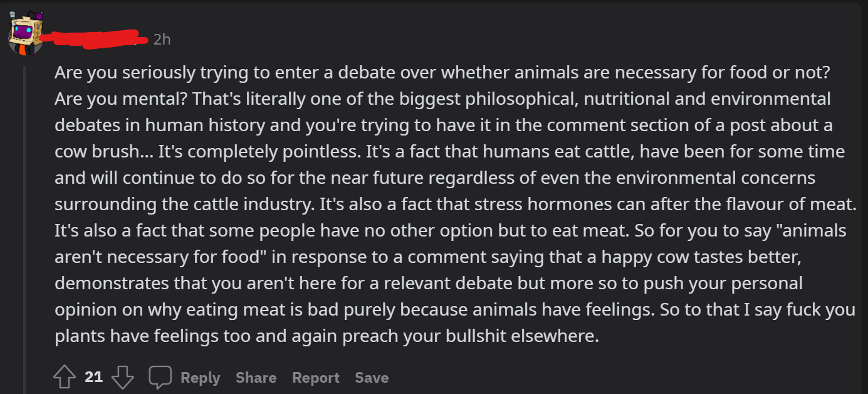The height and width of the screenshot is (394, 868).
Task: Toggle the downvote on to lower the score
Action: click(x=123, y=376)
